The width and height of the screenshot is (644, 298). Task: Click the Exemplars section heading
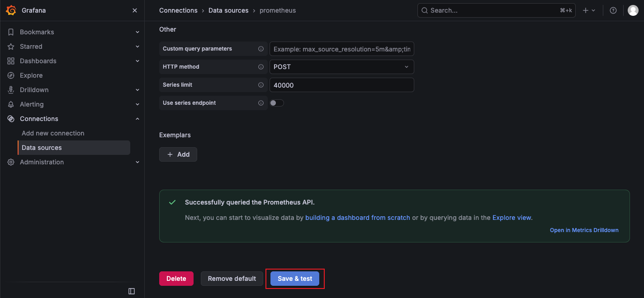pos(175,135)
